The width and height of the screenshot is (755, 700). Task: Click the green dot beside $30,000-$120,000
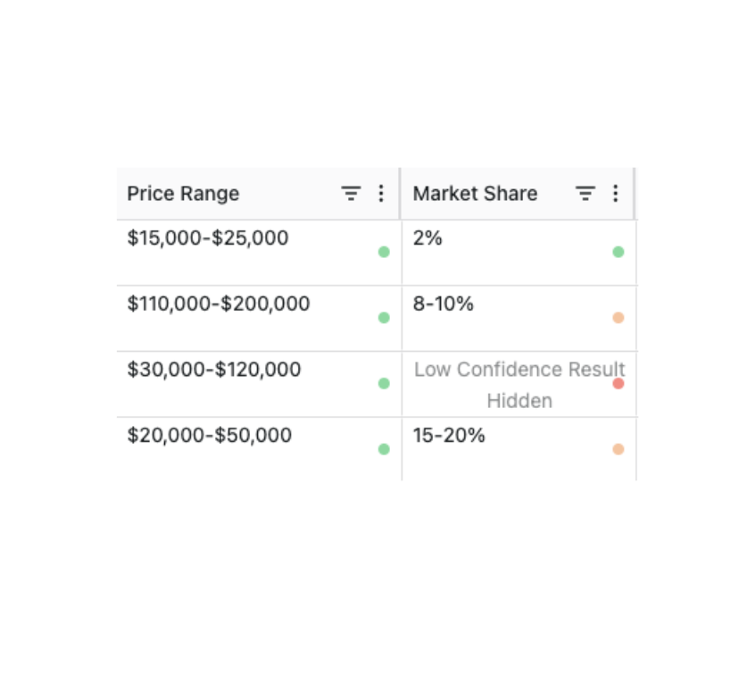click(384, 383)
